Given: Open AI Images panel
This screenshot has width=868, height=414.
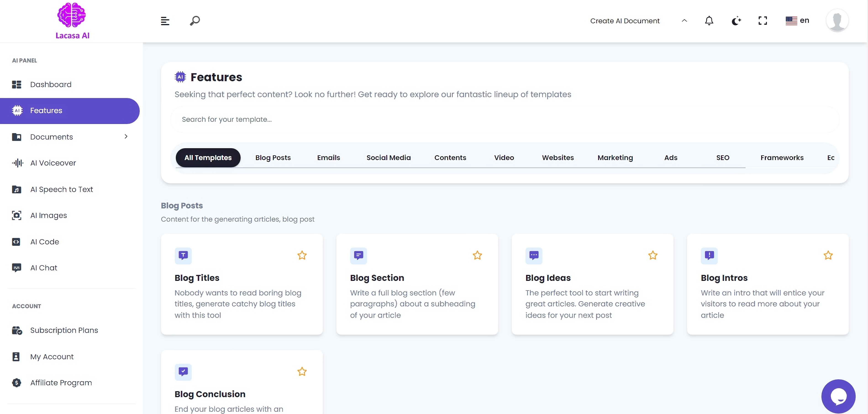Looking at the screenshot, I should pos(49,215).
